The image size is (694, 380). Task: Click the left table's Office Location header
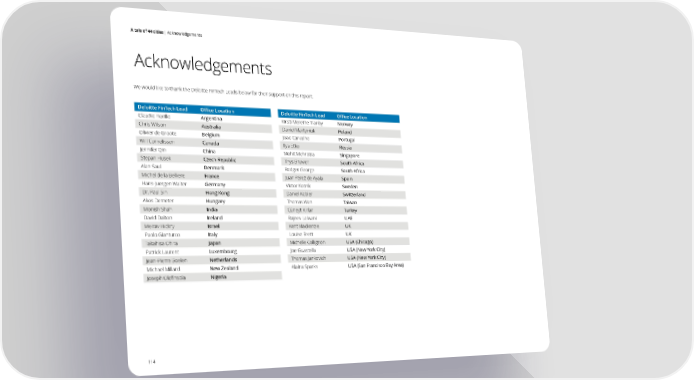pyautogui.click(x=217, y=111)
